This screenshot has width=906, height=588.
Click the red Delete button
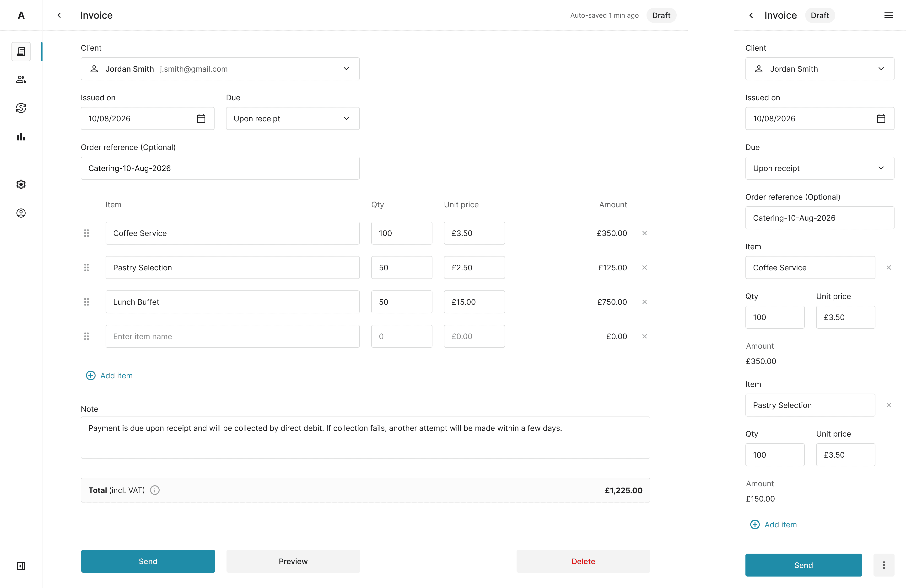click(583, 561)
